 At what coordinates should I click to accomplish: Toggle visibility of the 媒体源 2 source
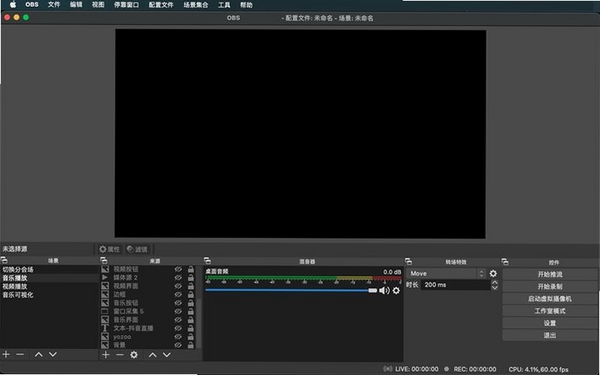[178, 277]
